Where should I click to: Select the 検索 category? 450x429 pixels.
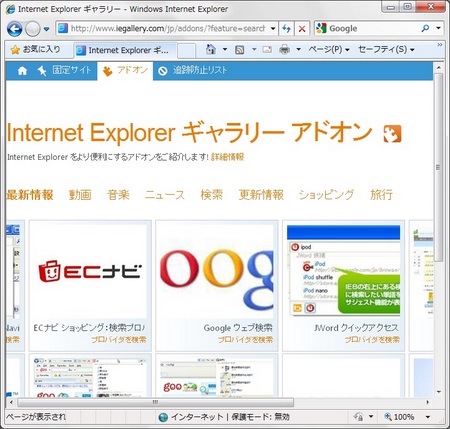[x=212, y=195]
